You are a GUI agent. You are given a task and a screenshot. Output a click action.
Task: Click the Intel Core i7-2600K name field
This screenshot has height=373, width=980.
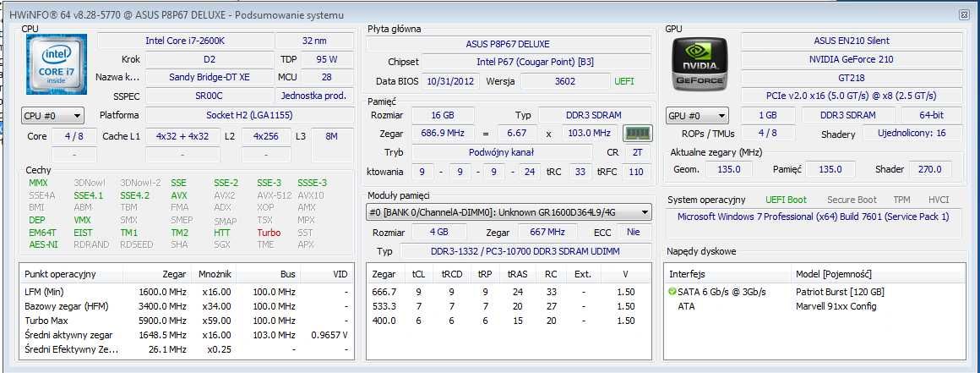pos(184,41)
